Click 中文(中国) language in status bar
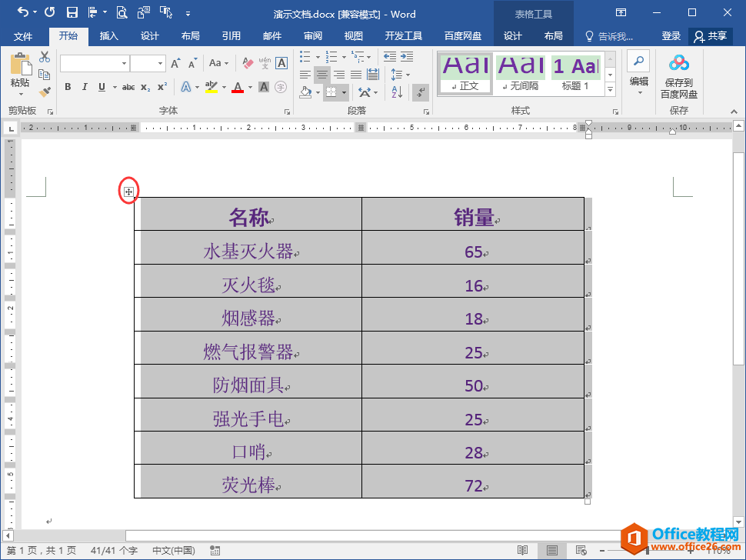The image size is (746, 560). click(x=174, y=551)
